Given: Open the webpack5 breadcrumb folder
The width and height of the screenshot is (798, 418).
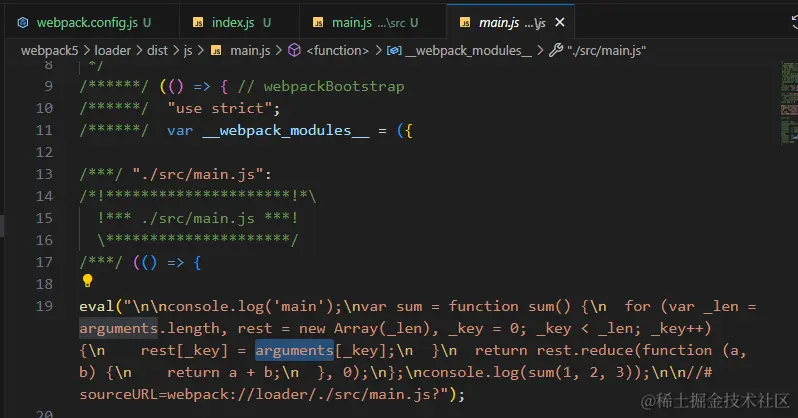Looking at the screenshot, I should 49,50.
